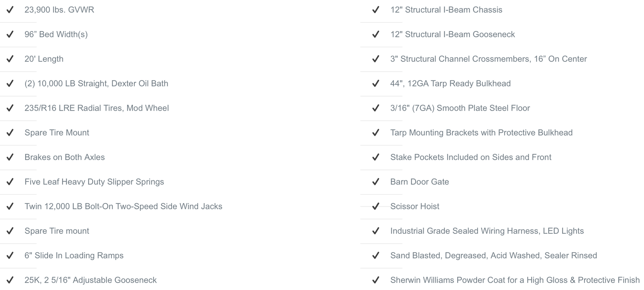
Task: Click the 25K Adjustable Gooseneck feature text
Action: coord(91,280)
